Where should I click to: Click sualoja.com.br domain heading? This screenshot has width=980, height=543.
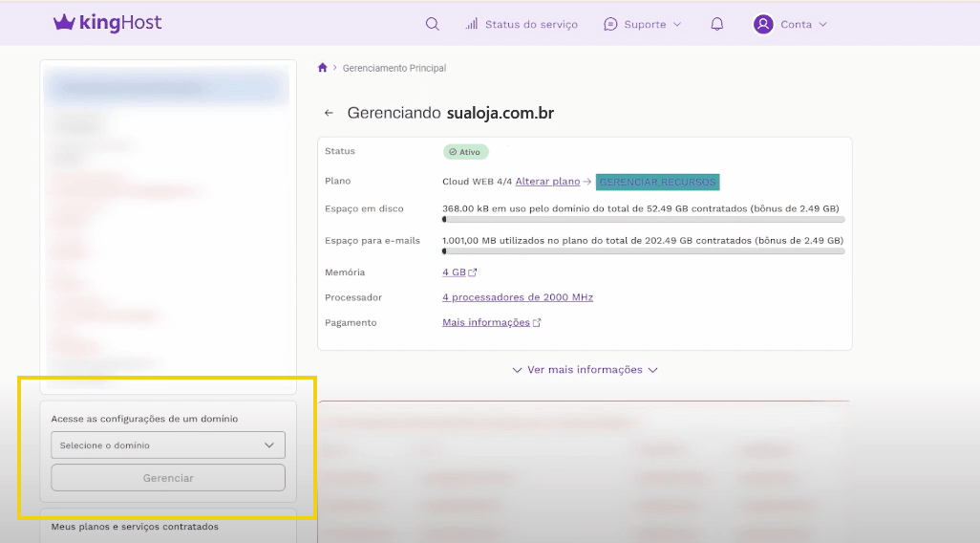[x=501, y=113]
